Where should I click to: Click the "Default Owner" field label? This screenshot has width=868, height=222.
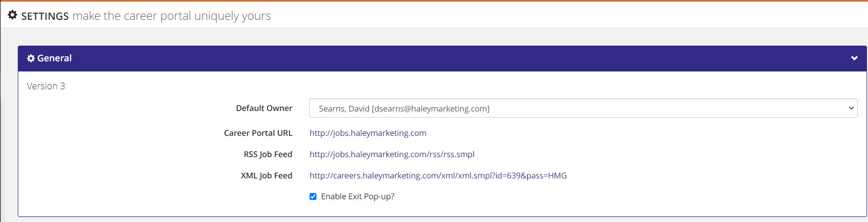click(264, 108)
